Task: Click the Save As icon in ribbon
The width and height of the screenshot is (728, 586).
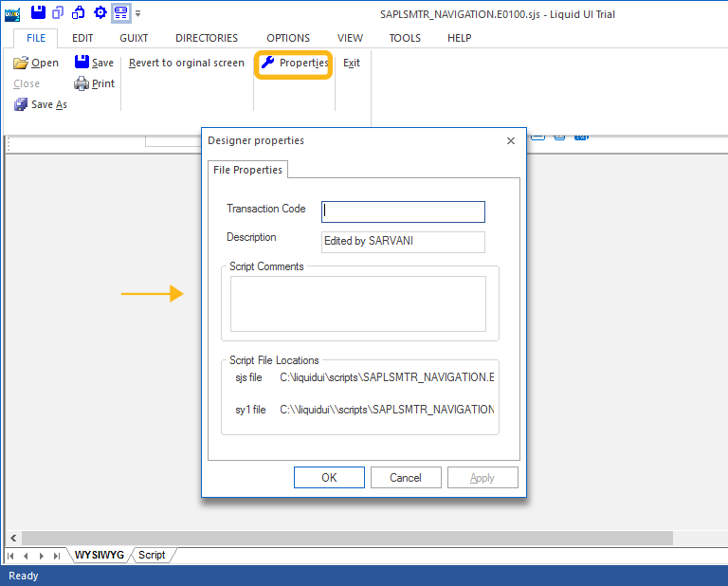Action: [21, 104]
